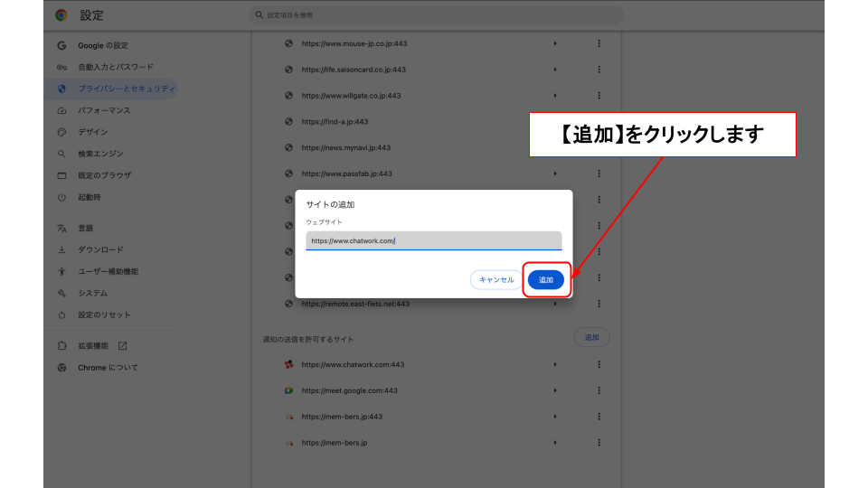Click the ウェブサイト URL input field
The width and height of the screenshot is (868, 488).
pos(433,240)
